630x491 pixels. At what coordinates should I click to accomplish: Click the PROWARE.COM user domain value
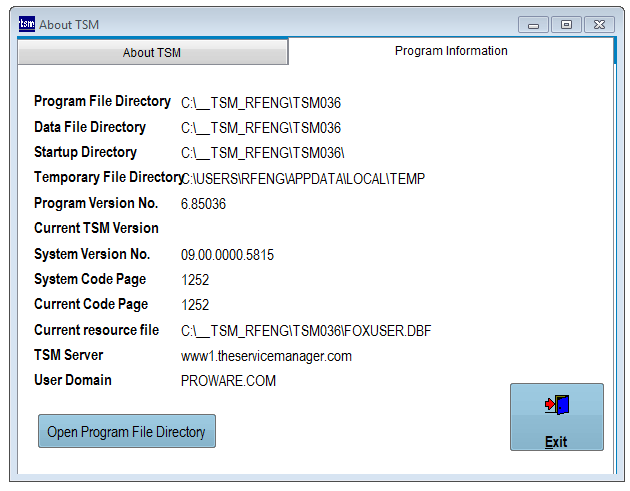pos(228,381)
